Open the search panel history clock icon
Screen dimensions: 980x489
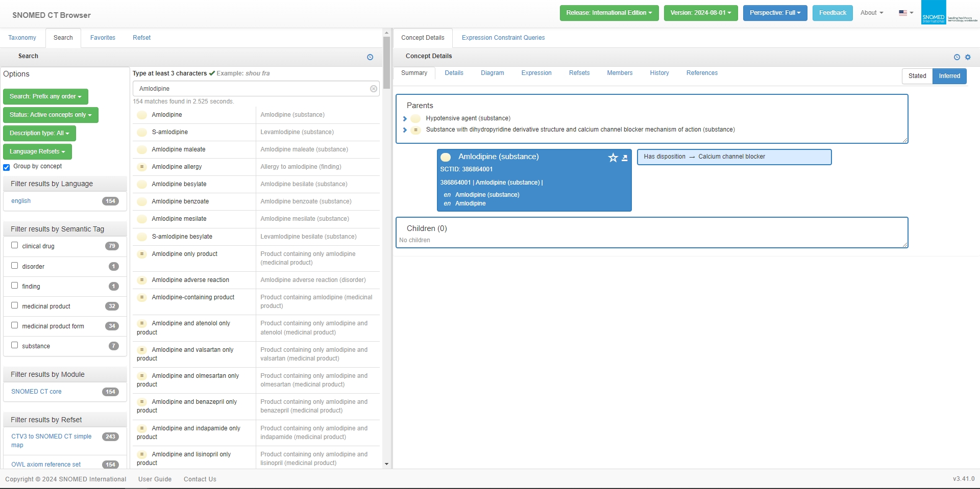pyautogui.click(x=370, y=57)
